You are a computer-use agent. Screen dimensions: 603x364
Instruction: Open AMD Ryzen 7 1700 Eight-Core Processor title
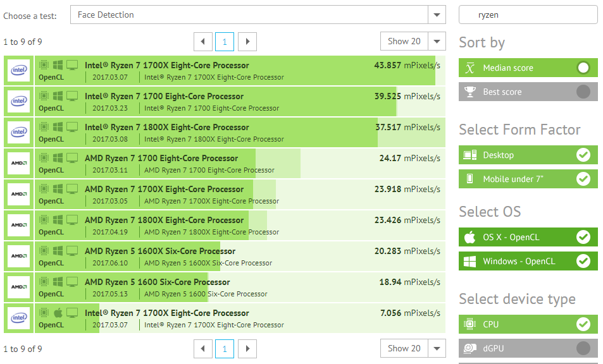(161, 158)
